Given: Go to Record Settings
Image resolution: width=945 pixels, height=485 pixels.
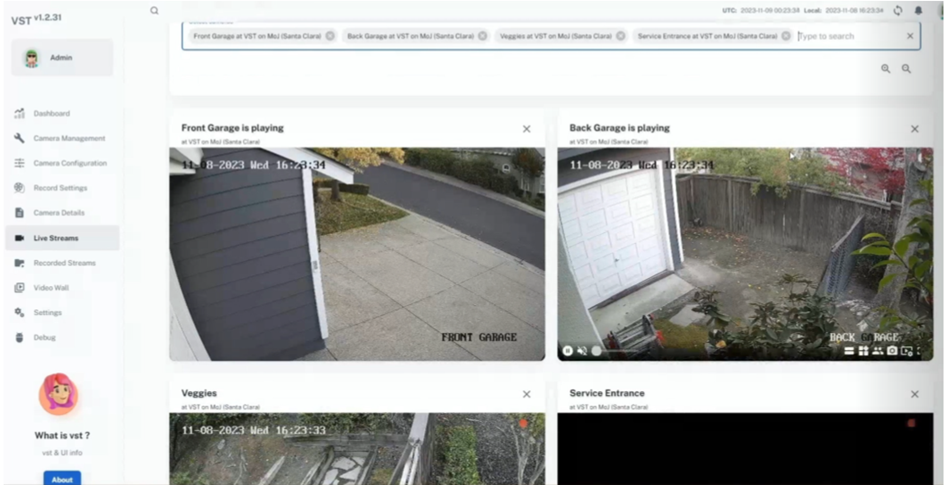Looking at the screenshot, I should (x=62, y=188).
